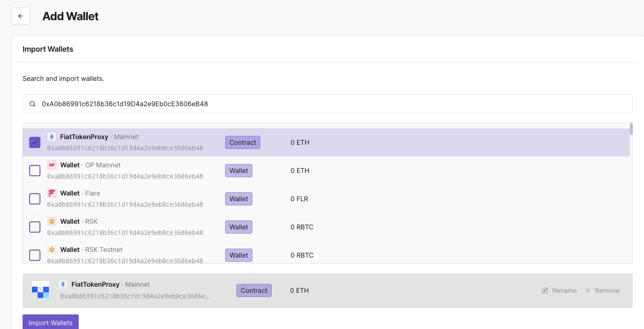Screen dimensions: 644x329
Task: Click the address under Flare wallet
Action: point(125,205)
